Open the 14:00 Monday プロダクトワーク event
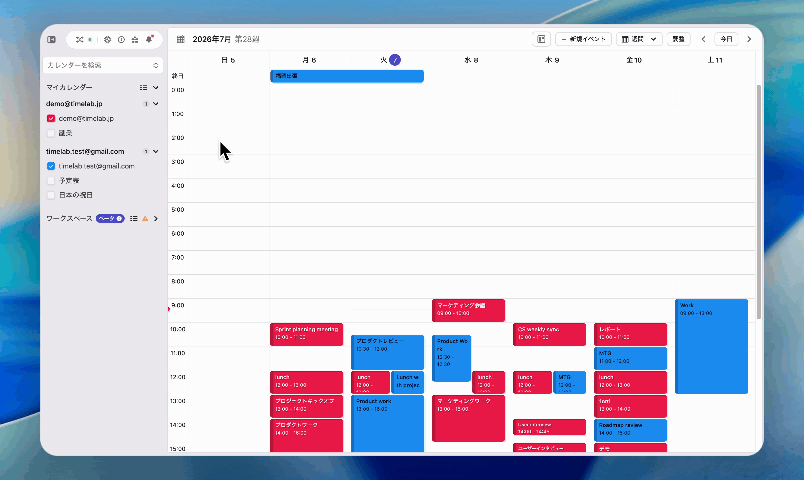This screenshot has width=804, height=480. click(306, 436)
